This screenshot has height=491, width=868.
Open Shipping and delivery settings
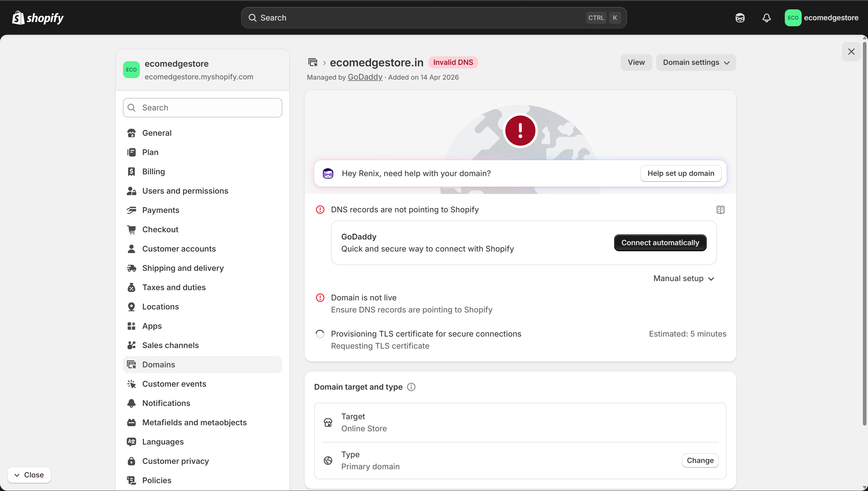pyautogui.click(x=202, y=268)
